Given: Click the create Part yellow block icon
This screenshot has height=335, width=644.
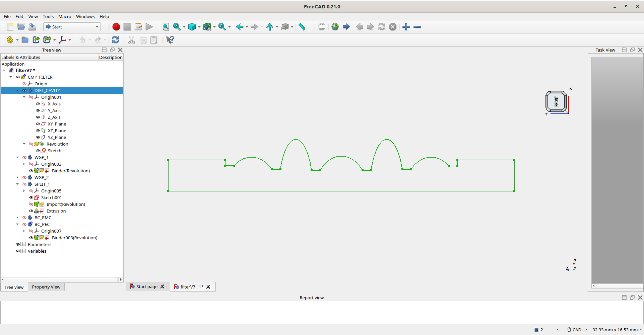Looking at the screenshot, I should tap(10, 40).
